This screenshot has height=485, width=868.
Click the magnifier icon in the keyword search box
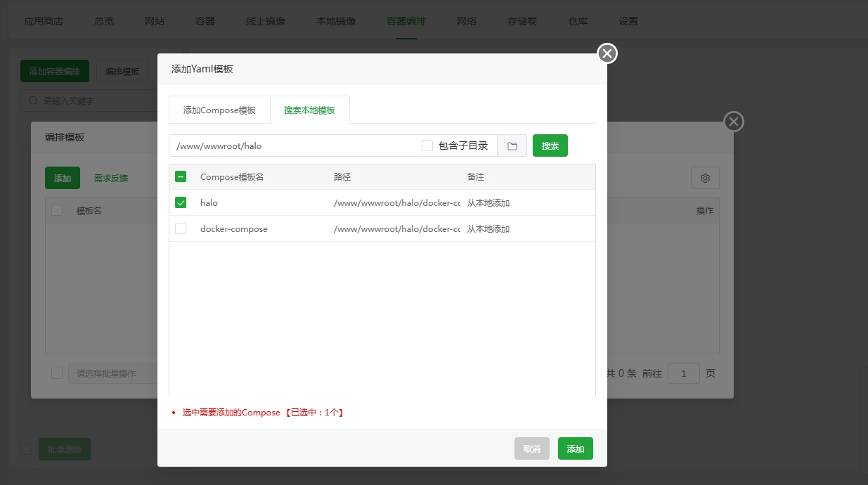[32, 100]
